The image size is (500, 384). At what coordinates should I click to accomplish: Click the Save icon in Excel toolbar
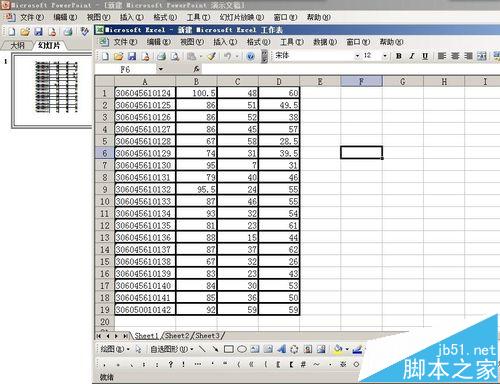132,56
